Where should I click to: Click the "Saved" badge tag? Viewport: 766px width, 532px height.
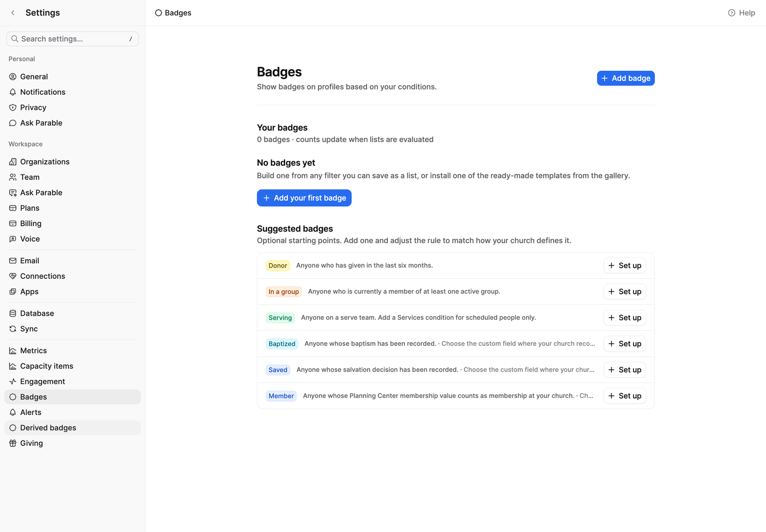pos(278,370)
